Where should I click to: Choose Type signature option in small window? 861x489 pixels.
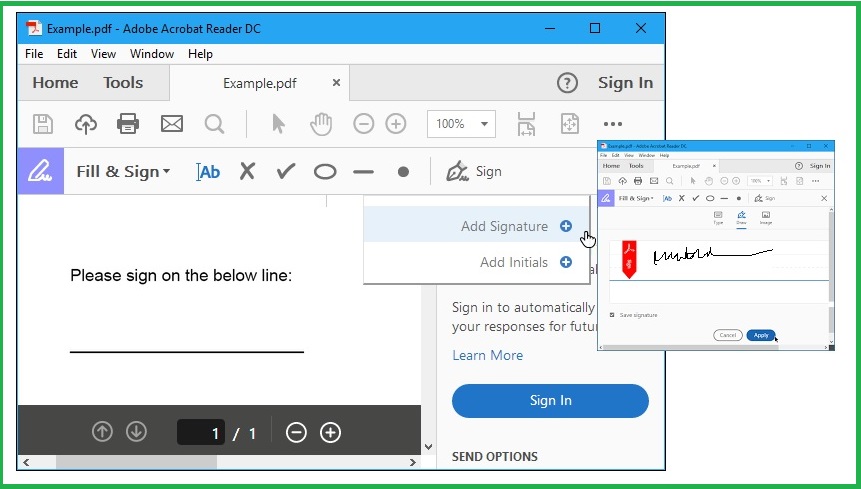718,217
